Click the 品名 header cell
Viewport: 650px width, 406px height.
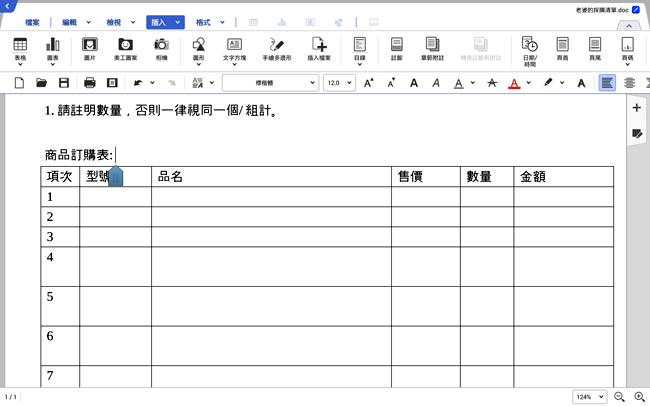(x=271, y=177)
